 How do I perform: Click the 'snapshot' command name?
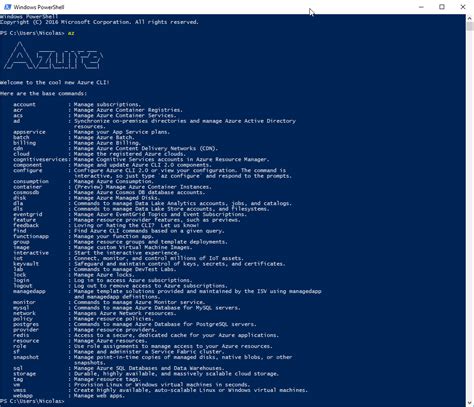[26, 357]
